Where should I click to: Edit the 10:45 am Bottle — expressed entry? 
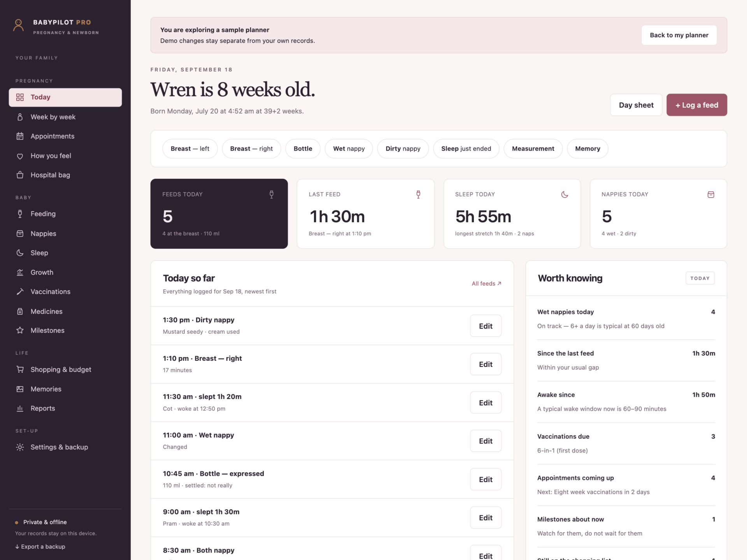(486, 479)
